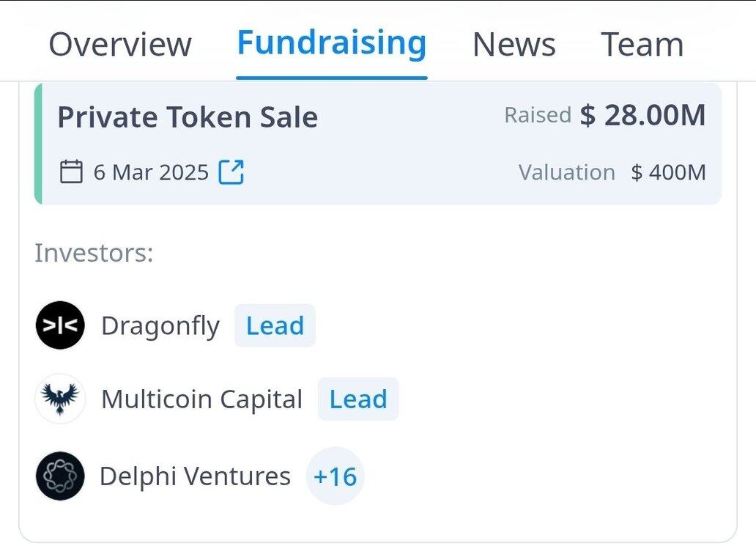Click the $ 400M valuation figure
Screen dimensions: 756x546
[668, 173]
